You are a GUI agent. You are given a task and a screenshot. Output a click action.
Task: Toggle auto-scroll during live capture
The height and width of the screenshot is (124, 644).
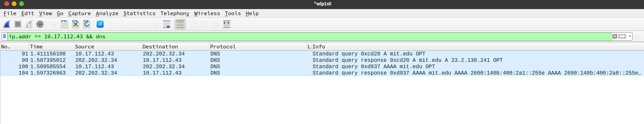coord(167,24)
